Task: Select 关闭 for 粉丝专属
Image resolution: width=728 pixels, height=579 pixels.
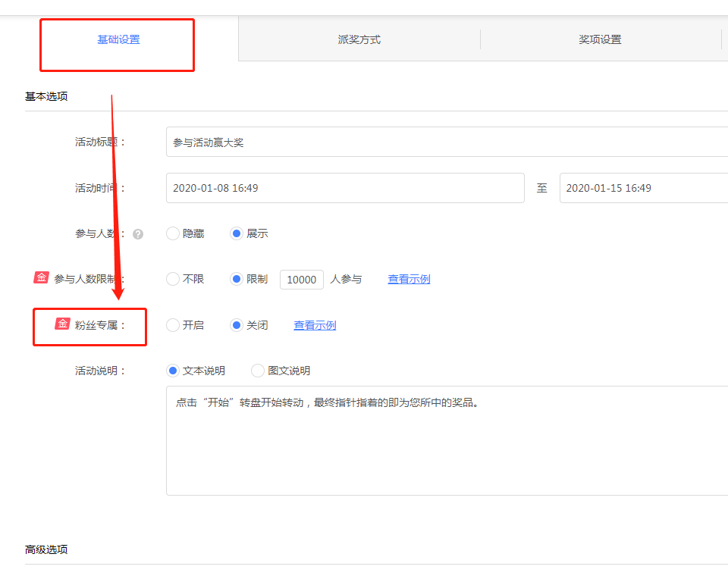Action: click(237, 325)
